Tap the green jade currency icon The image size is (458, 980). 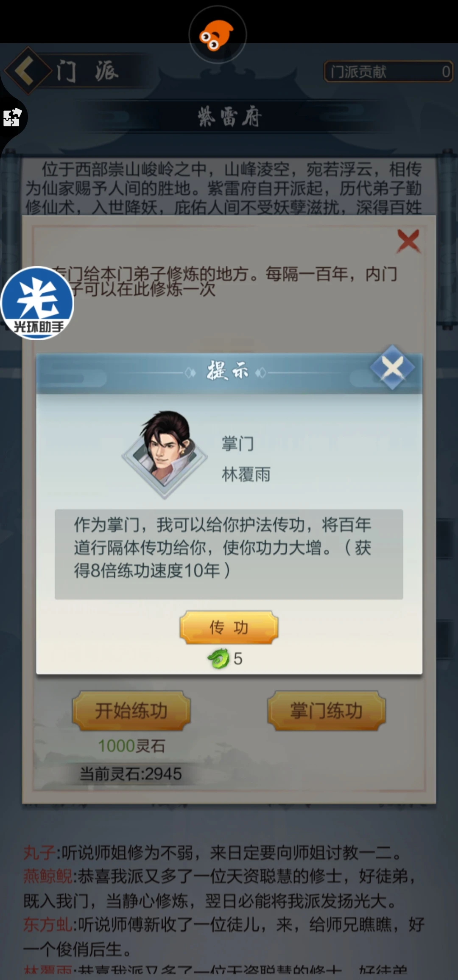(219, 658)
